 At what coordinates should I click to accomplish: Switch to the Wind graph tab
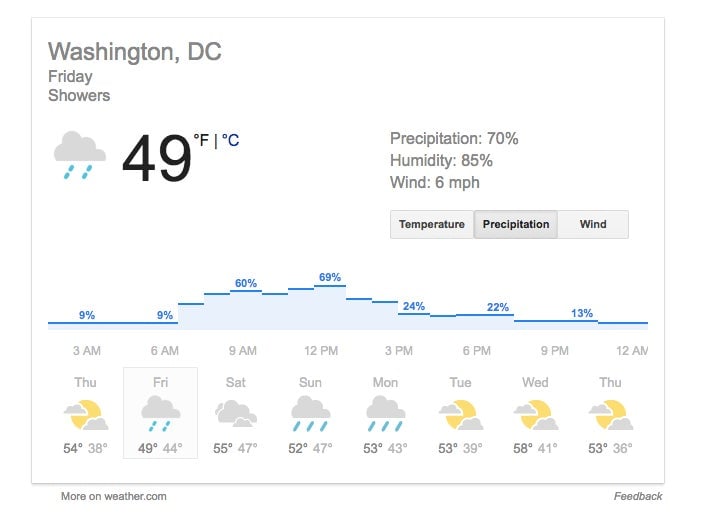593,224
